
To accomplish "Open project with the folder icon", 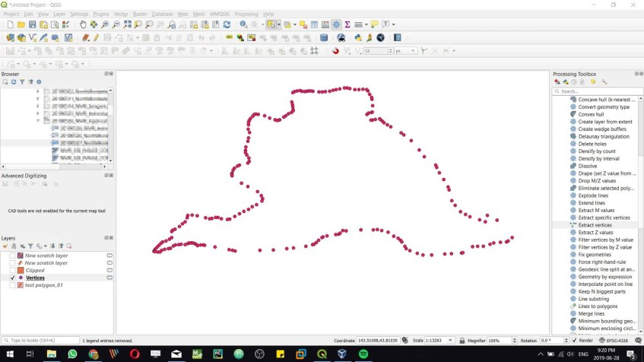I will coord(21,24).
